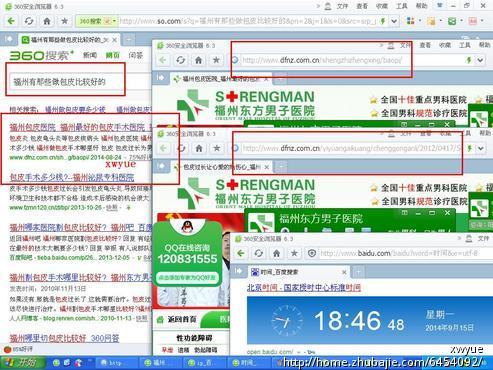Open 文件 menu in main browser window
This screenshot has width=493, height=370.
pyautogui.click(x=342, y=6)
